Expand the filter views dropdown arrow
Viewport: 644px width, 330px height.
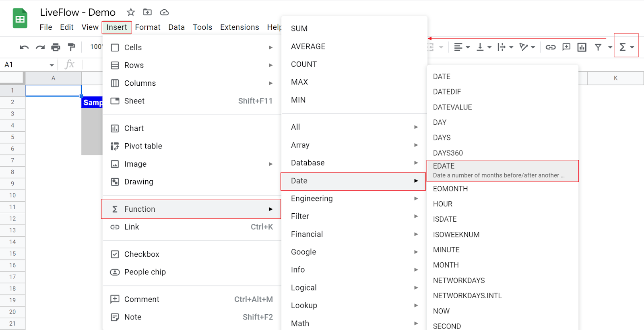coord(610,47)
